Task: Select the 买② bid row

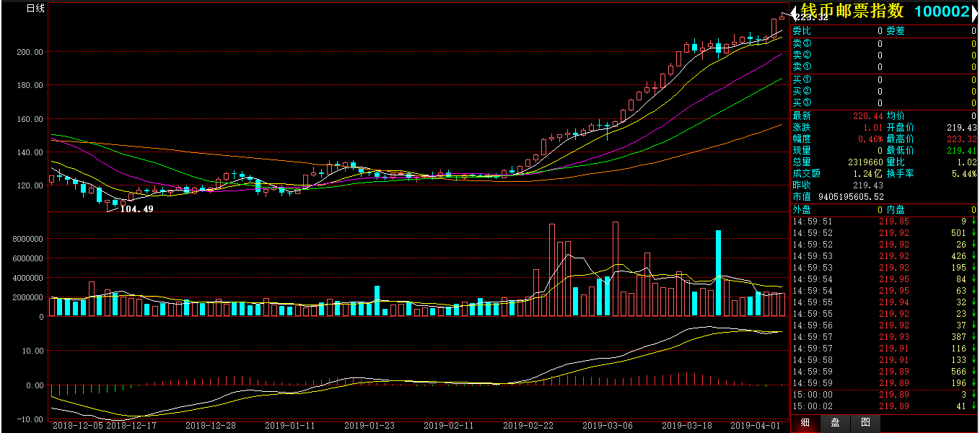Action: (x=884, y=91)
